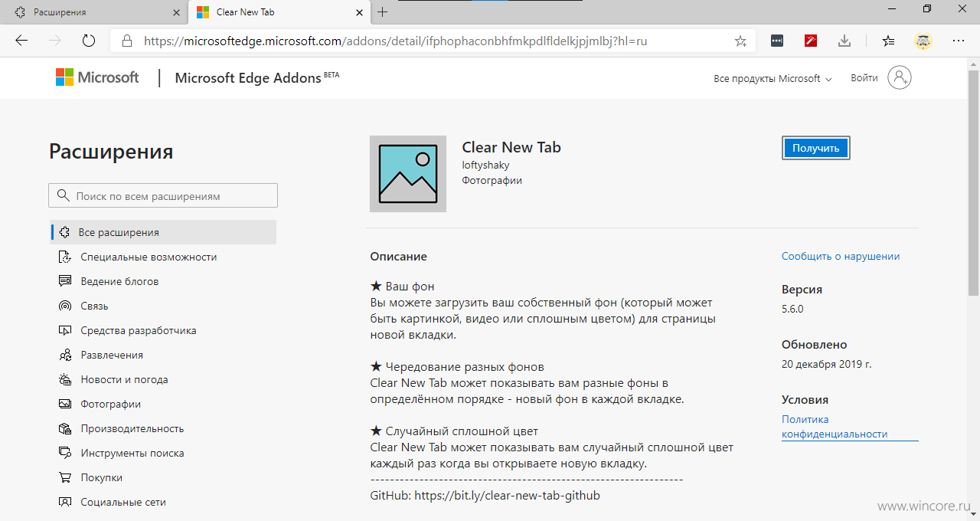Click the Clear New Tab title heading

(x=511, y=147)
